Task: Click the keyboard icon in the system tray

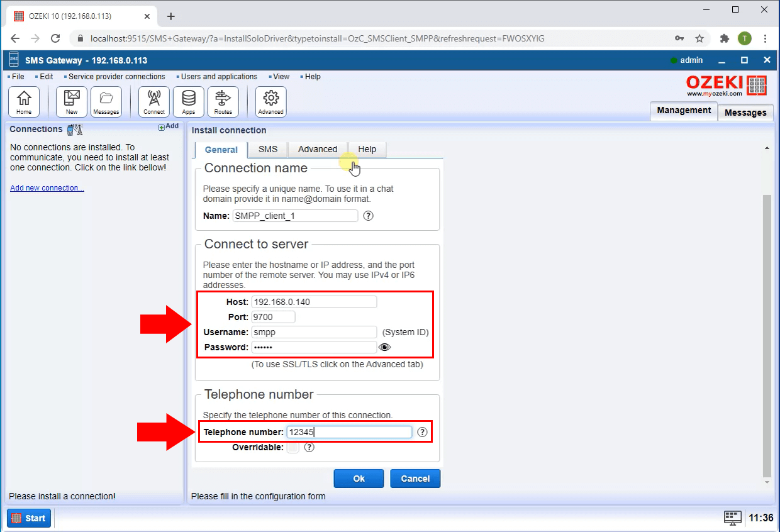Action: pos(732,518)
